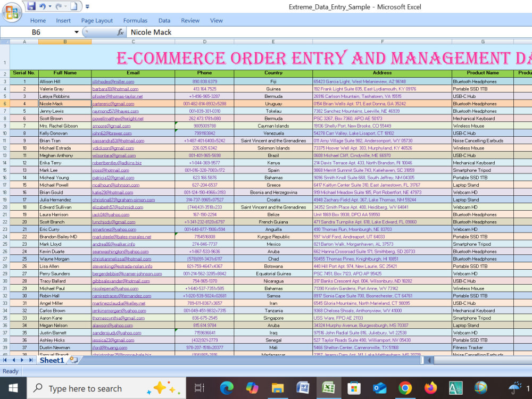Launch Microsoft Edge from the taskbar
532x399 pixels.
tap(227, 388)
